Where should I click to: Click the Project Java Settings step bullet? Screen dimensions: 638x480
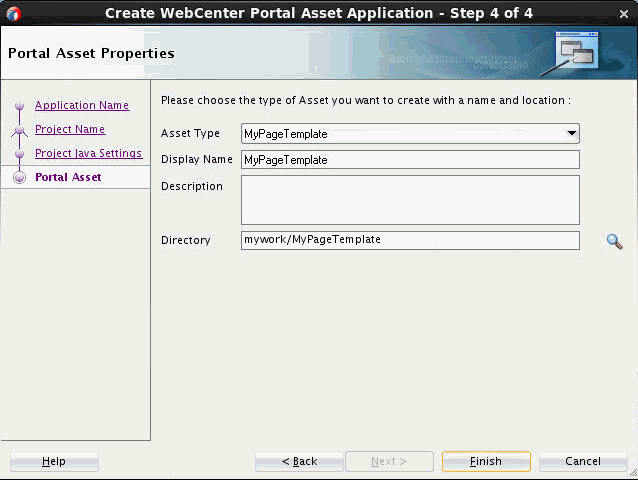tap(19, 154)
